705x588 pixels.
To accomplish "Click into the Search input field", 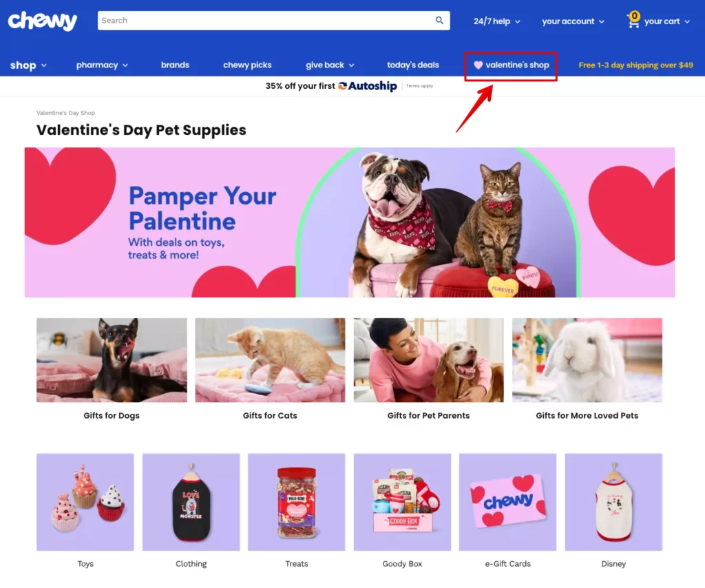I will [265, 20].
